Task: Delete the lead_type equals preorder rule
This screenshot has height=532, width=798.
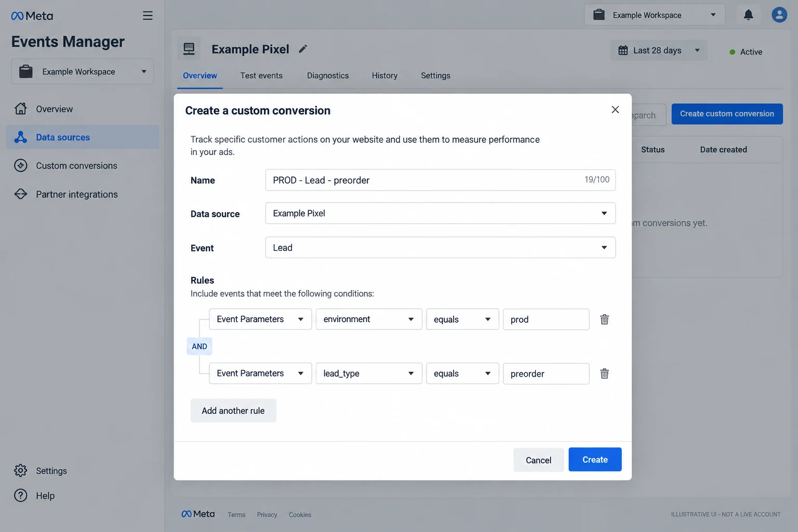Action: pos(604,374)
